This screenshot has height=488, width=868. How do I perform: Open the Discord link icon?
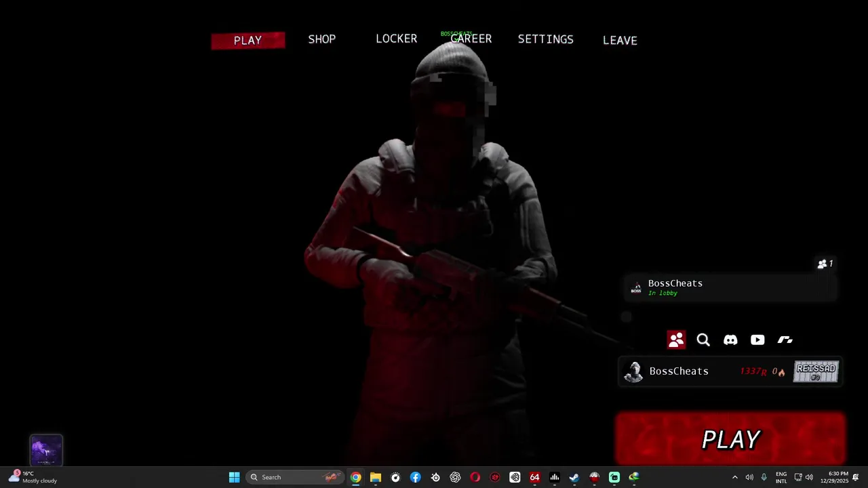tap(730, 340)
